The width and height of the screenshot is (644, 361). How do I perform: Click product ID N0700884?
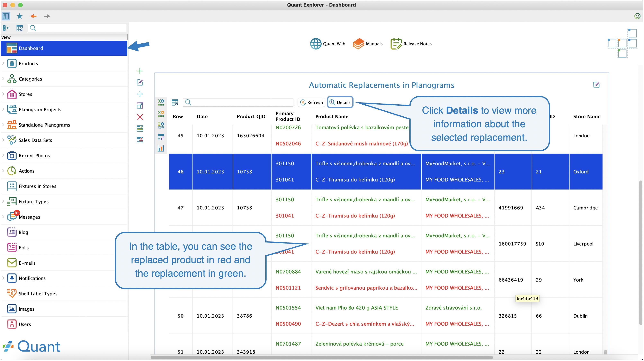tap(288, 272)
